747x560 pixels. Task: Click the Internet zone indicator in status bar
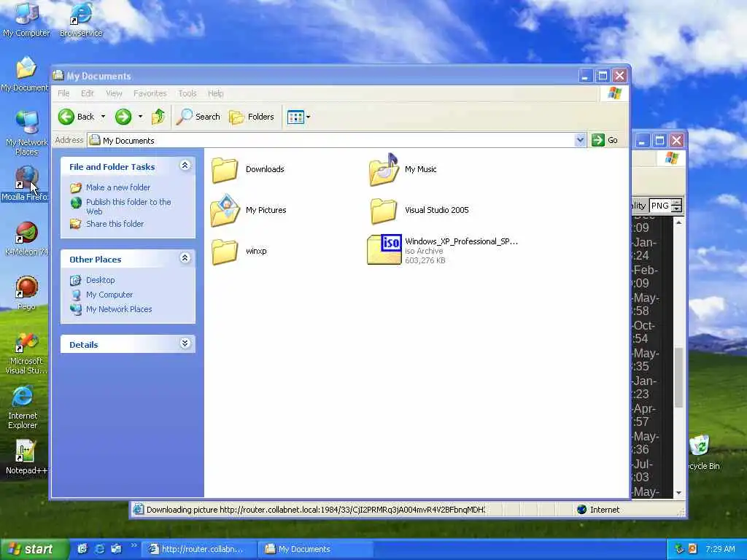tap(598, 510)
